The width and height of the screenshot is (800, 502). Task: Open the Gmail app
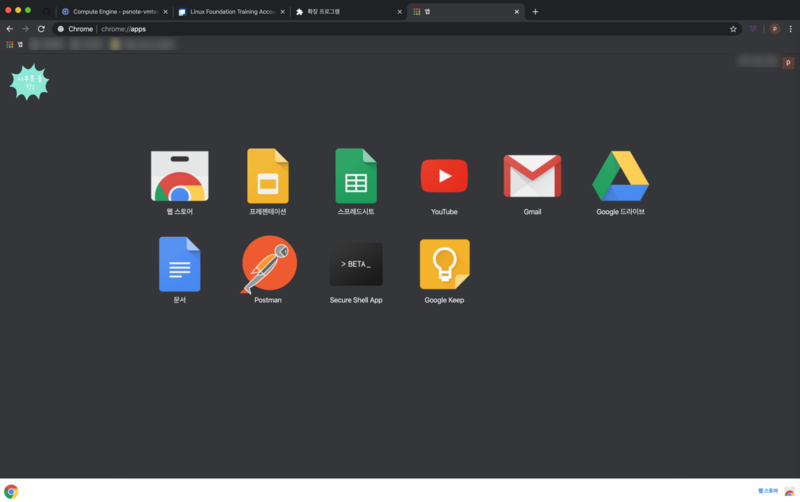(532, 176)
